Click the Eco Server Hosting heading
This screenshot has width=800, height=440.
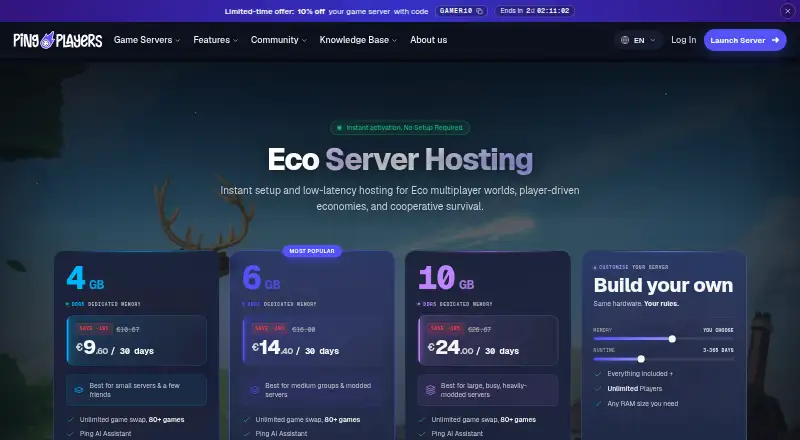[400, 159]
